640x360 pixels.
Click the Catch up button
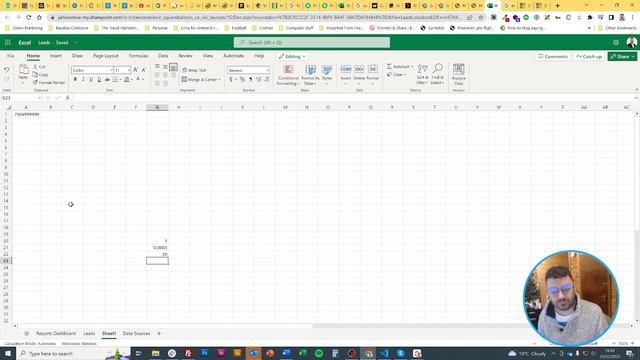pos(589,56)
